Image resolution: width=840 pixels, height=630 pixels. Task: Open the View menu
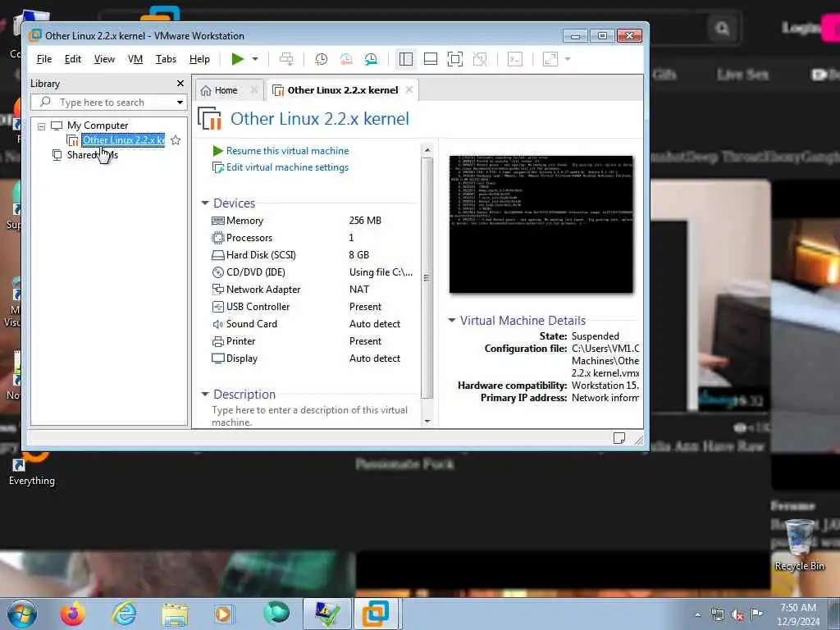[104, 59]
